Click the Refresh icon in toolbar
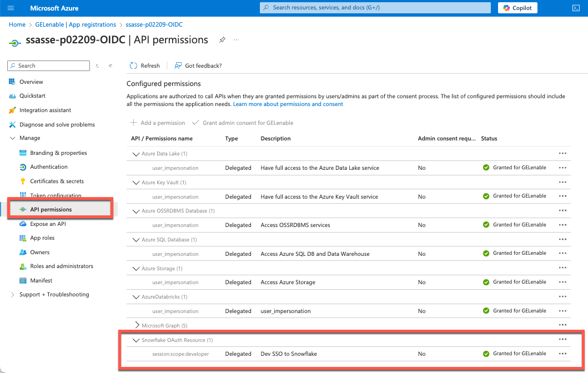 pos(133,65)
